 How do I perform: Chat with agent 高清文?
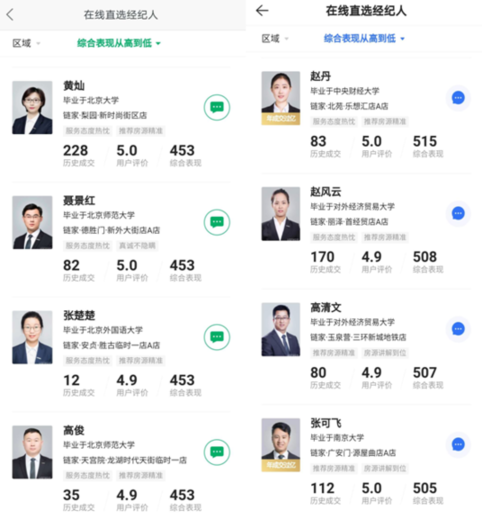(x=458, y=329)
